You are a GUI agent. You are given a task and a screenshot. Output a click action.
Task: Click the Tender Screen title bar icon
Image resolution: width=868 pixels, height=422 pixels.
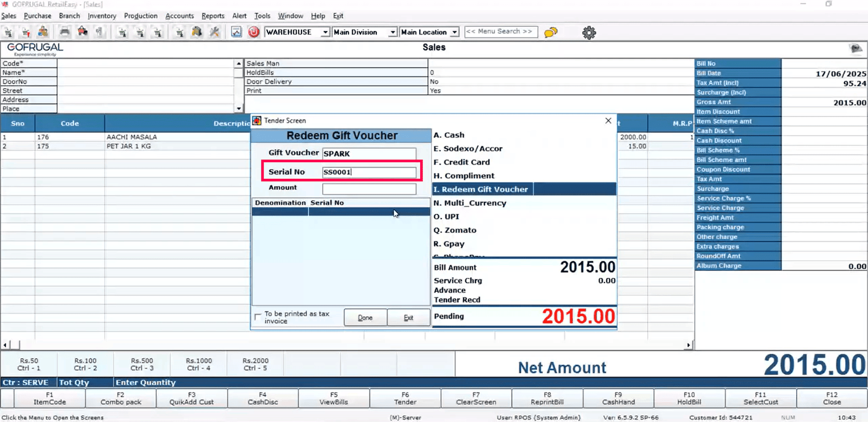click(257, 120)
